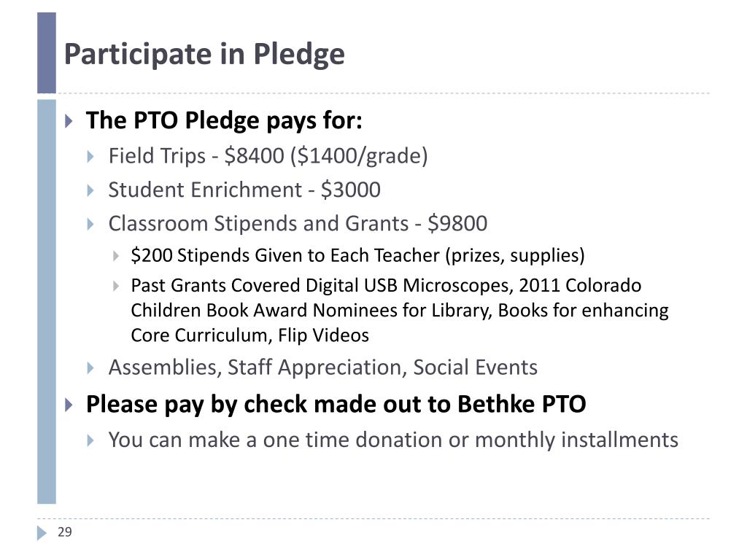Screen dimensions: 747x560
Task: Click the arrow bullet before 'Please pay by check'
Action: (69, 405)
